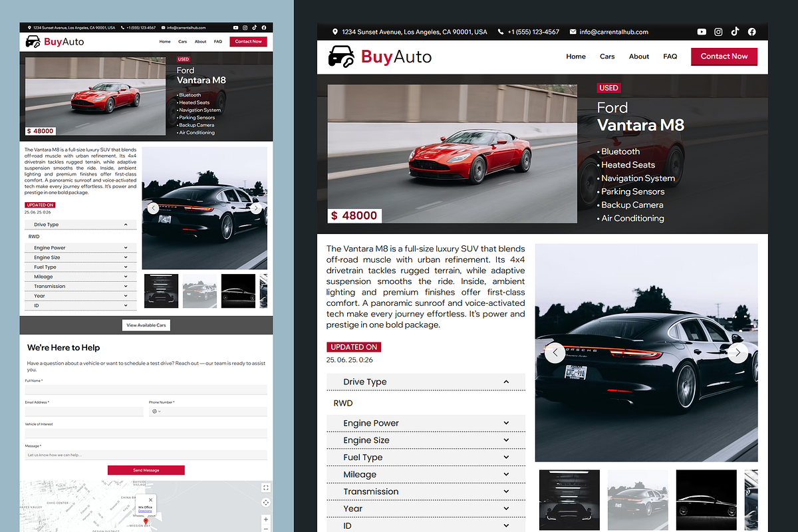Go to Cars in left preview nav
This screenshot has height=532, width=798.
[x=182, y=41]
